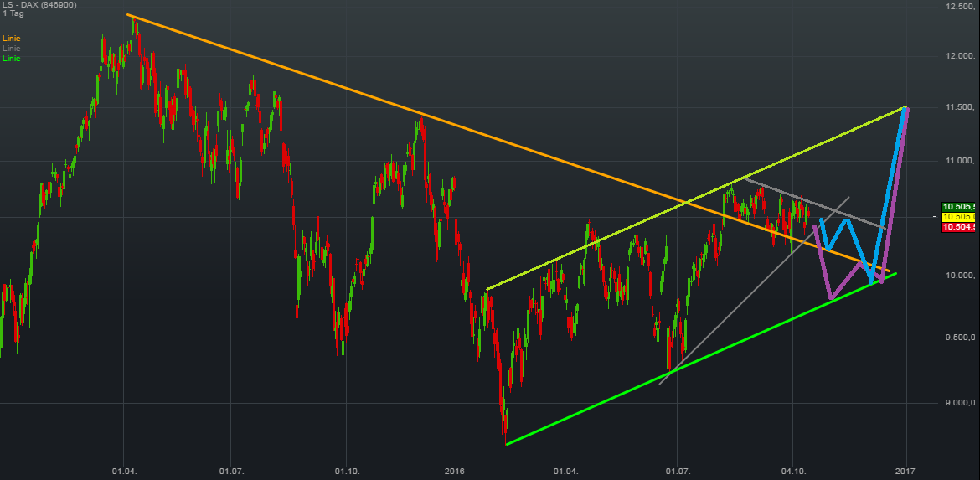
Task: Click the 04.10. date axis label
Action: pos(792,471)
